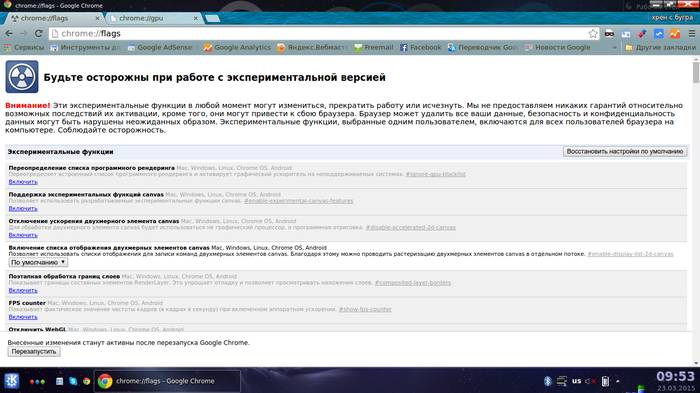Viewport: 700px width, 393px height.
Task: Open the #enable-experimental-canvas-features anchor link
Action: point(298,201)
